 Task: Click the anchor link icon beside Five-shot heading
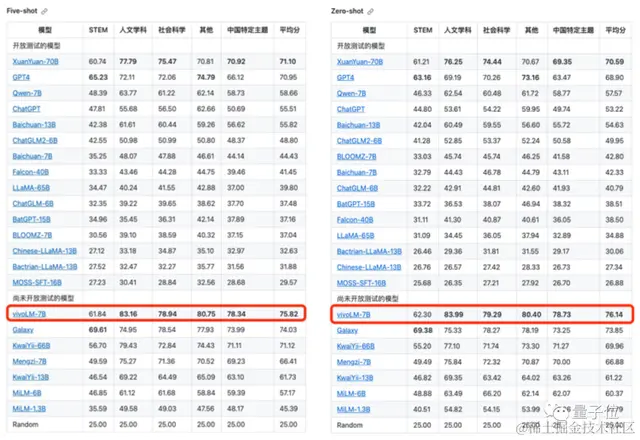(x=44, y=11)
